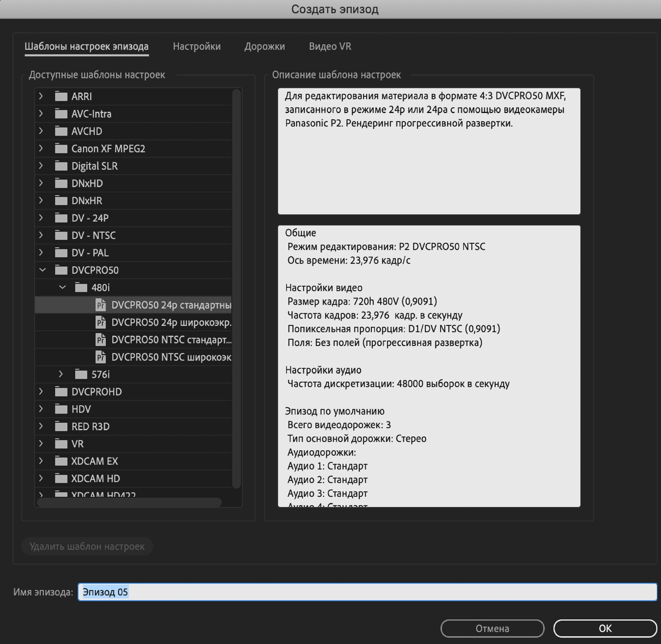Switch to the Настройки tab

click(197, 46)
